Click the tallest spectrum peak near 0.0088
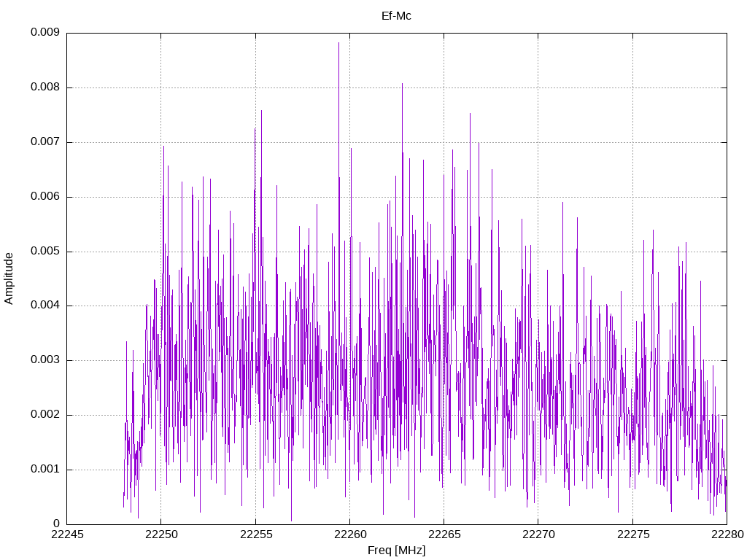 pos(338,44)
